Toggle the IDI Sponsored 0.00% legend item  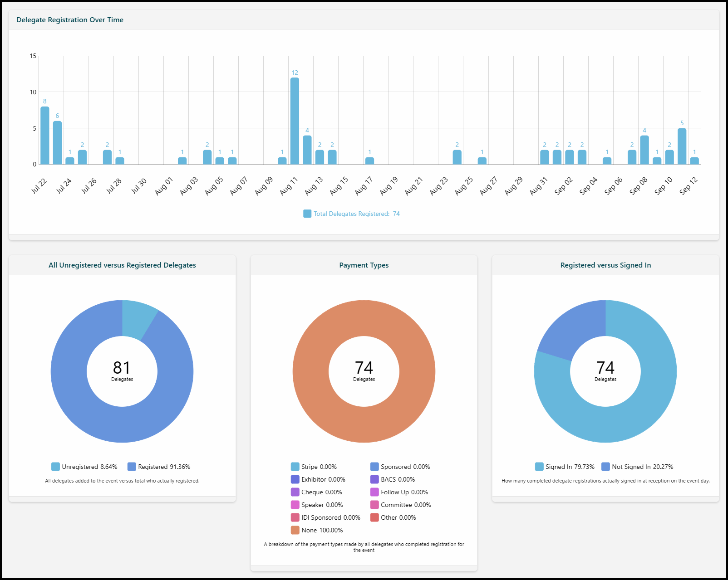click(x=325, y=517)
